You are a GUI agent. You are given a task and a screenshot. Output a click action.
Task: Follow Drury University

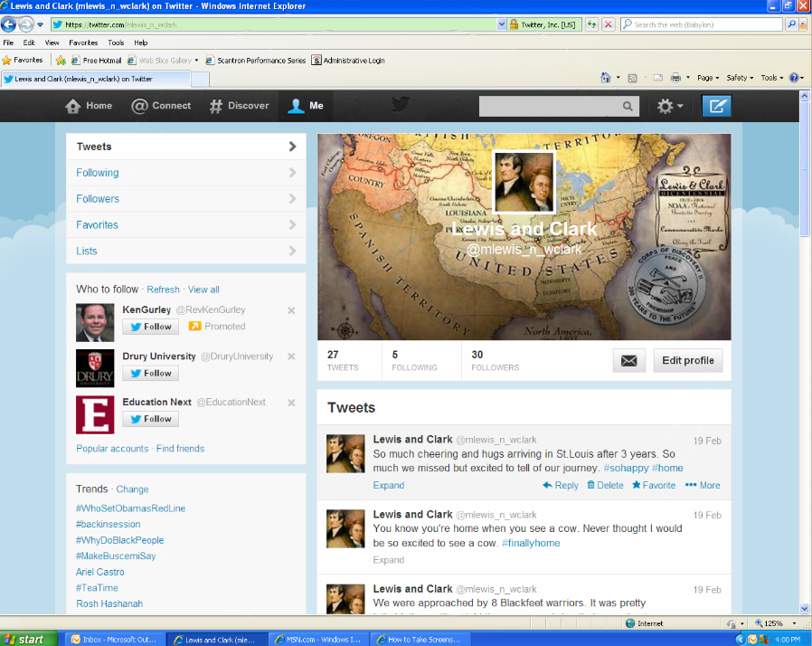[151, 373]
